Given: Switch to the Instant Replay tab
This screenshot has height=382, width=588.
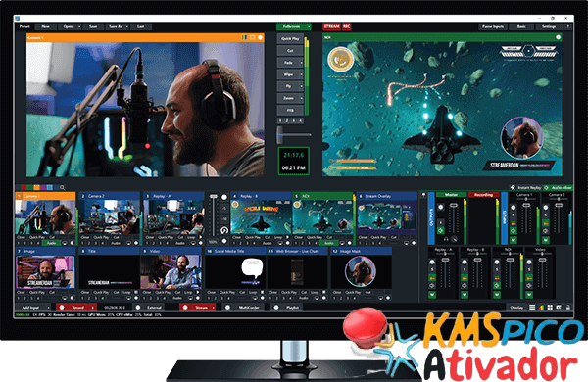Looking at the screenshot, I should click(525, 187).
